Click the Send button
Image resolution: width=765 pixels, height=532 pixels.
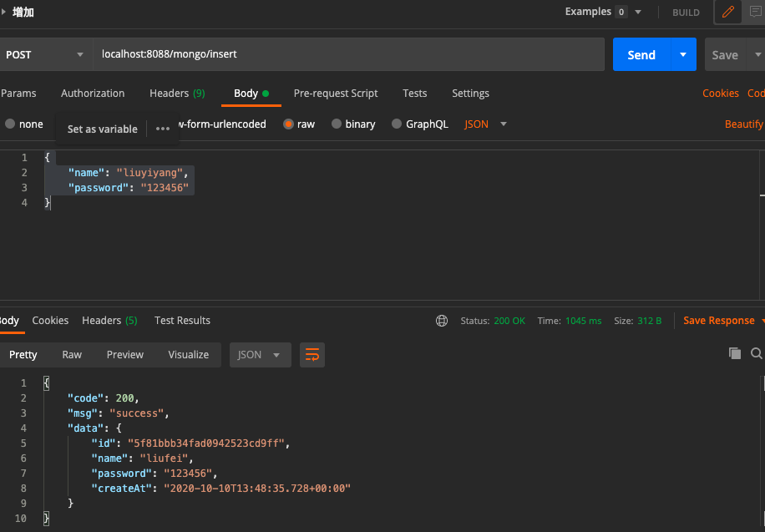(641, 53)
